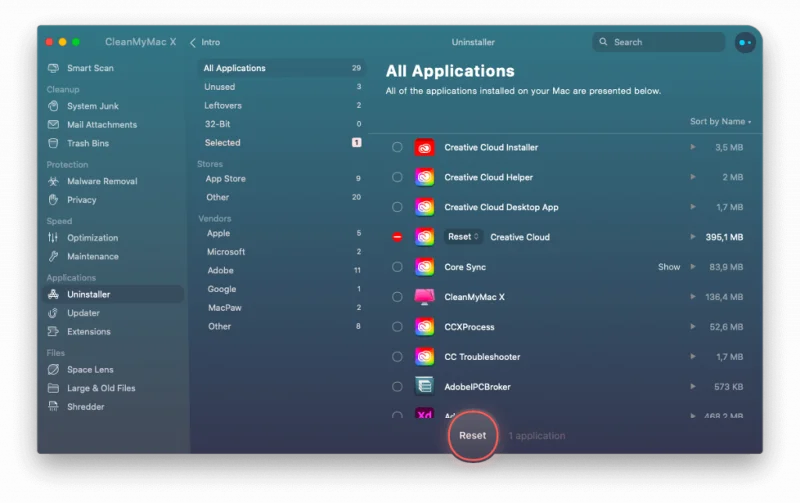Click the Uninstaller sidebar icon
This screenshot has height=503, width=800.
pyautogui.click(x=53, y=294)
